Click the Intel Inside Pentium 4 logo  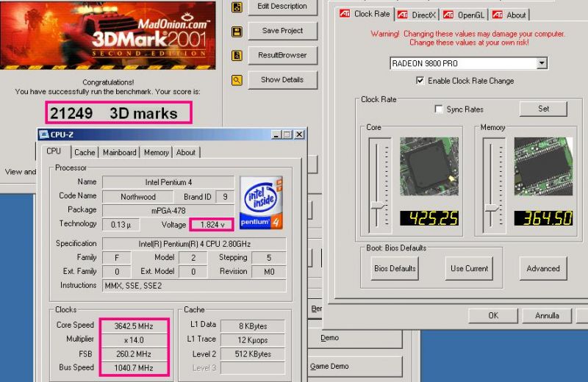[x=261, y=203]
